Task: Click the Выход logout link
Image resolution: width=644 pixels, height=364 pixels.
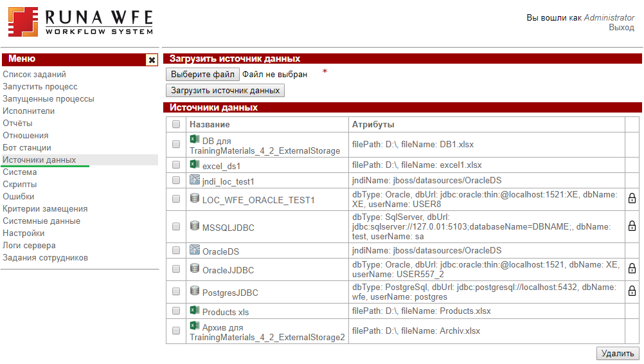Action: coord(622,28)
